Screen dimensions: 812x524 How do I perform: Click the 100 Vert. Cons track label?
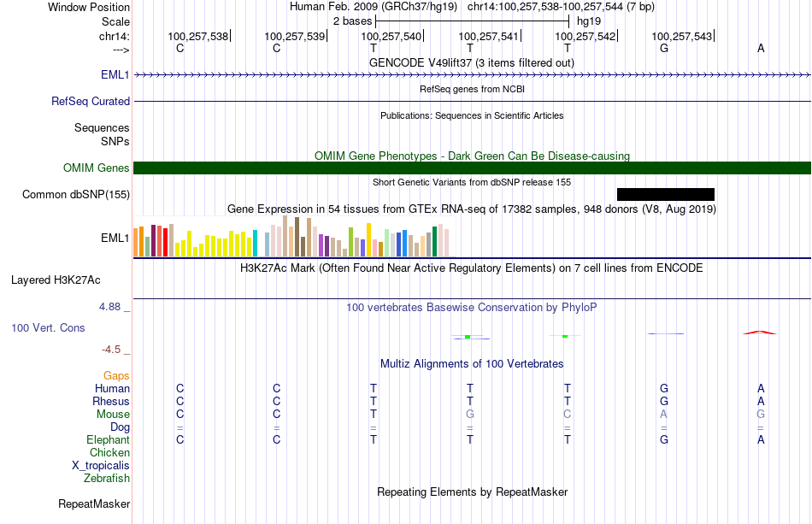pyautogui.click(x=48, y=327)
